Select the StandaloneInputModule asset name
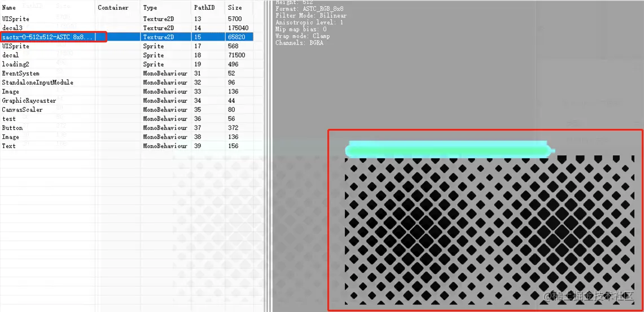This screenshot has height=312, width=644. pyautogui.click(x=38, y=82)
